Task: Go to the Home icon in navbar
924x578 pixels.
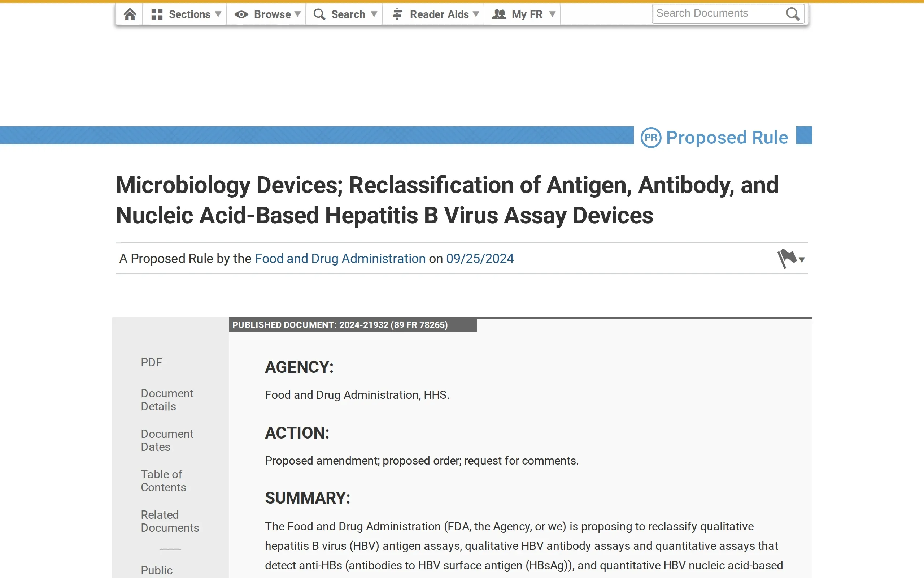Action: [130, 14]
